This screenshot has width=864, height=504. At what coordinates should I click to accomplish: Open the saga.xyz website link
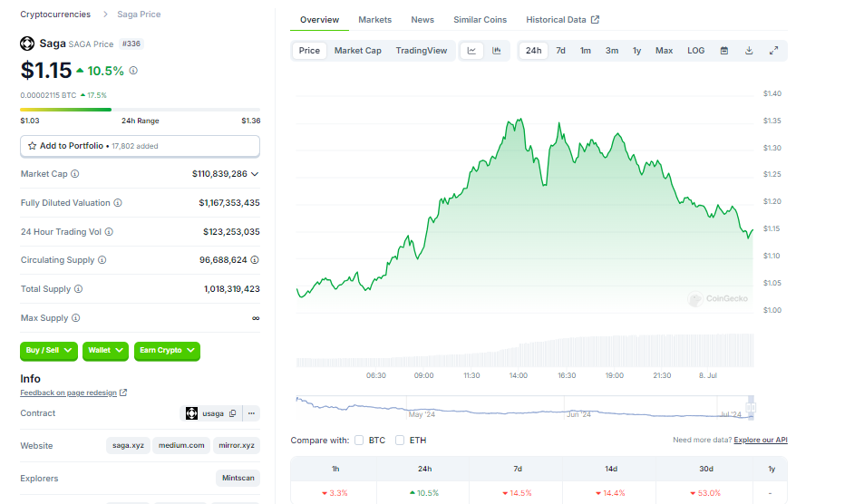[x=129, y=446]
